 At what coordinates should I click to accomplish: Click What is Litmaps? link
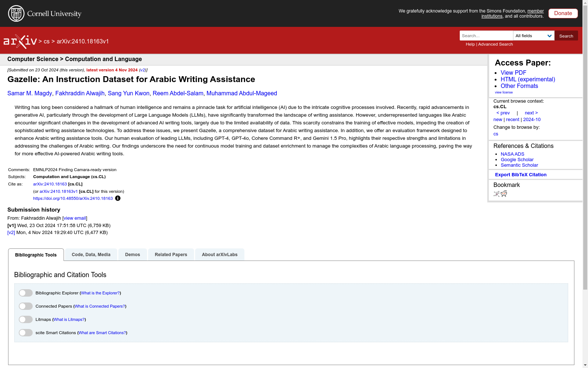(69, 319)
